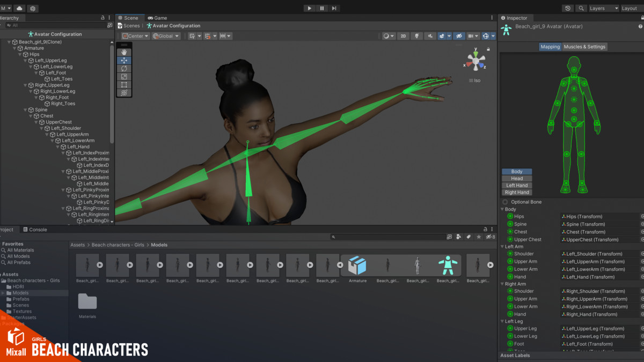Image resolution: width=644 pixels, height=362 pixels.
Task: Collapse Right Arm section in Inspector
Action: click(502, 284)
